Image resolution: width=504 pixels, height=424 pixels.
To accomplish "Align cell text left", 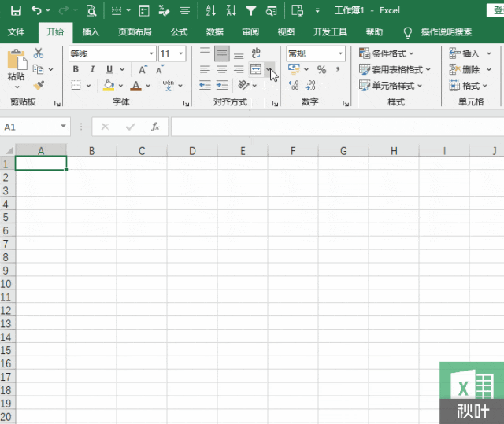I will 205,69.
